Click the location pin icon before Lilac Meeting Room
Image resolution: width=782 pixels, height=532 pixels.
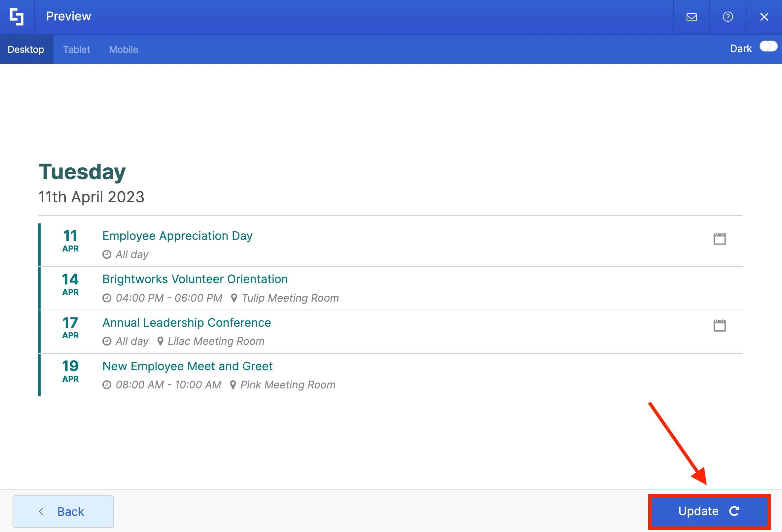(160, 341)
